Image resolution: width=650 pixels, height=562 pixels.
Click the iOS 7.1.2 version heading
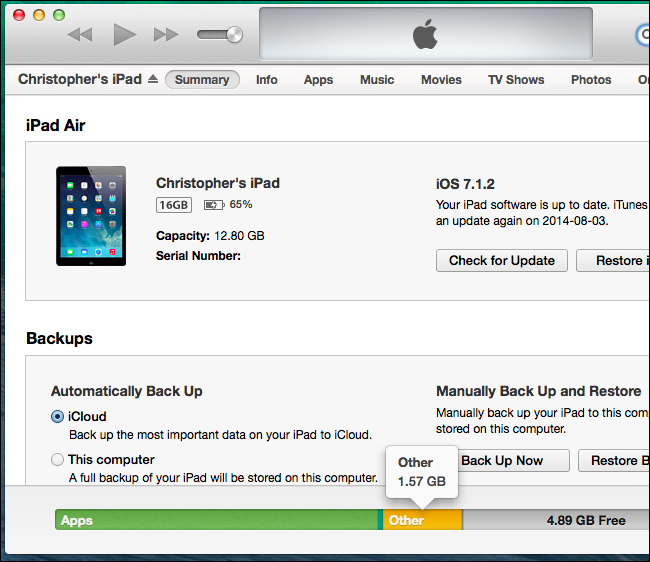click(x=465, y=184)
